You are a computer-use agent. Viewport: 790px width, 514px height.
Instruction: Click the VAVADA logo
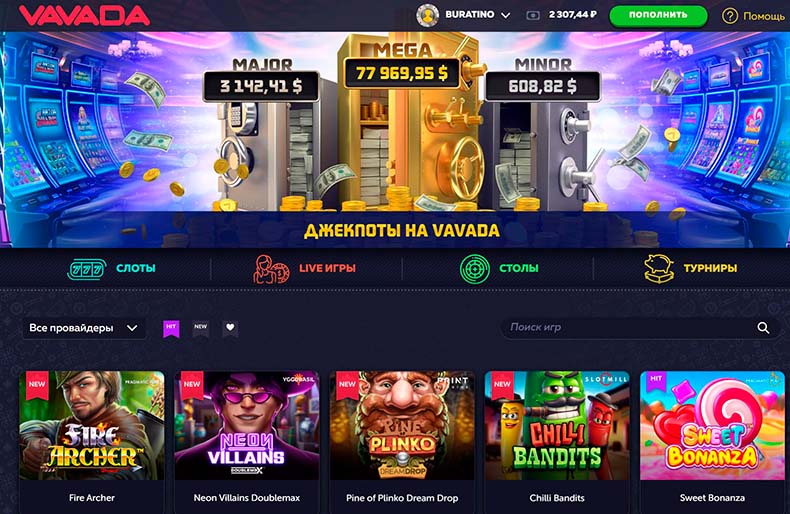point(84,15)
